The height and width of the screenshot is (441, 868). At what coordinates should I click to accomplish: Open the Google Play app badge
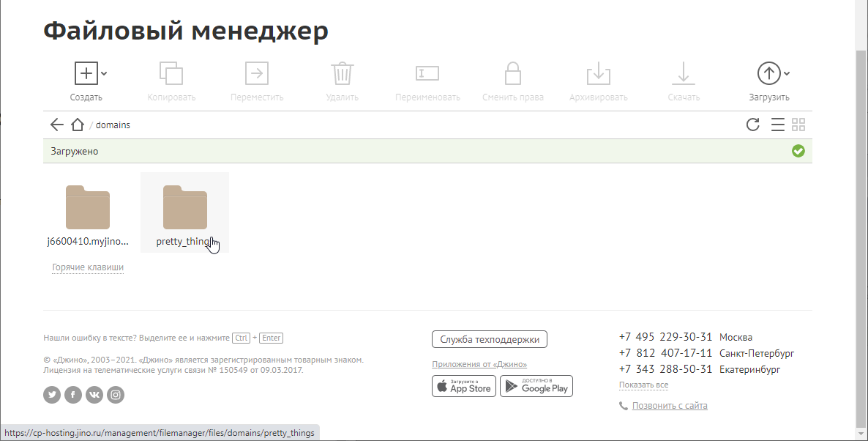[536, 386]
